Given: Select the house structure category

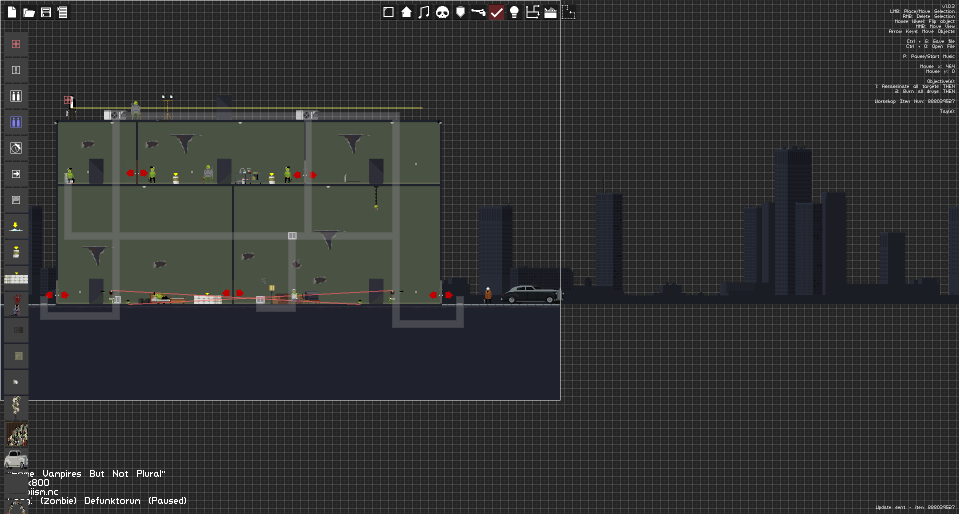Looking at the screenshot, I should tap(406, 12).
